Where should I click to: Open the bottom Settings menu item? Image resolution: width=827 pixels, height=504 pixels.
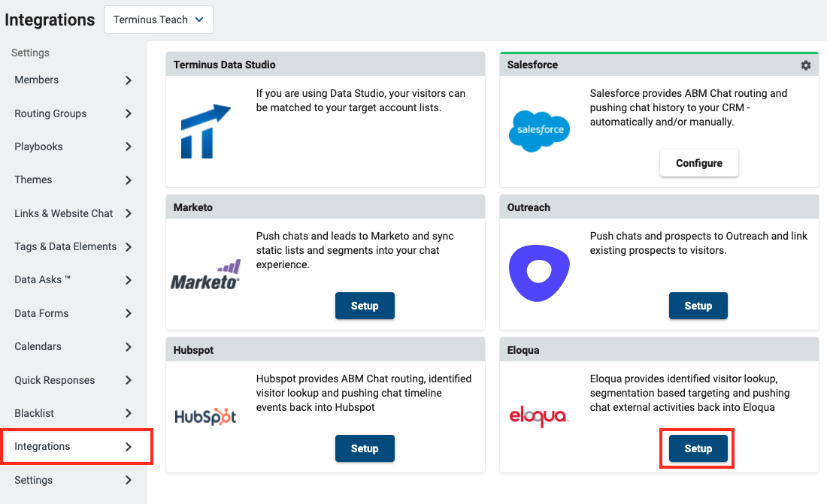tap(74, 480)
